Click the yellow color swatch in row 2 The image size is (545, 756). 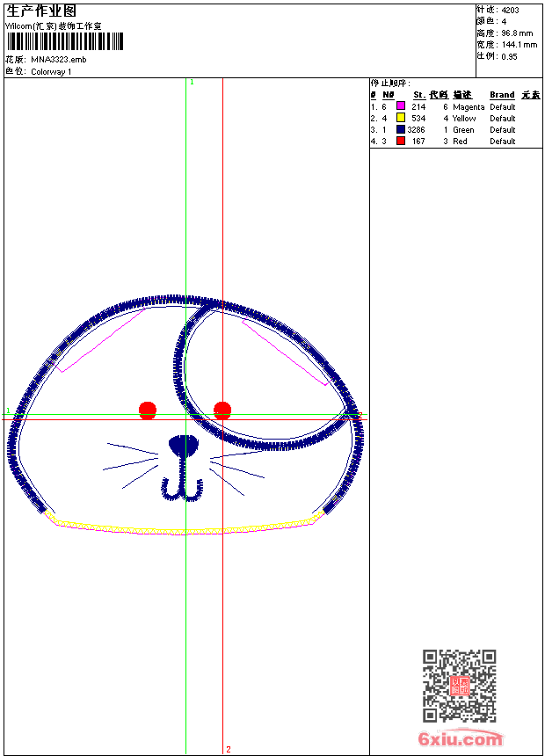[400, 117]
